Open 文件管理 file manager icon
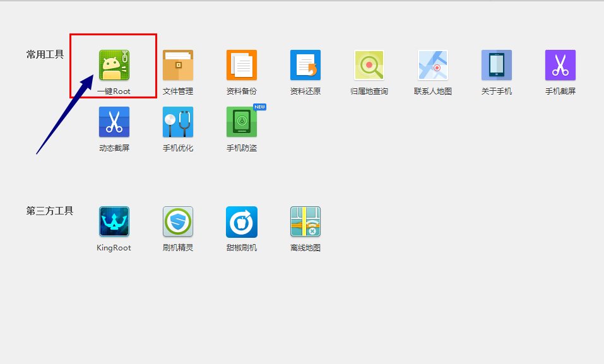Image resolution: width=604 pixels, height=364 pixels. click(x=178, y=65)
